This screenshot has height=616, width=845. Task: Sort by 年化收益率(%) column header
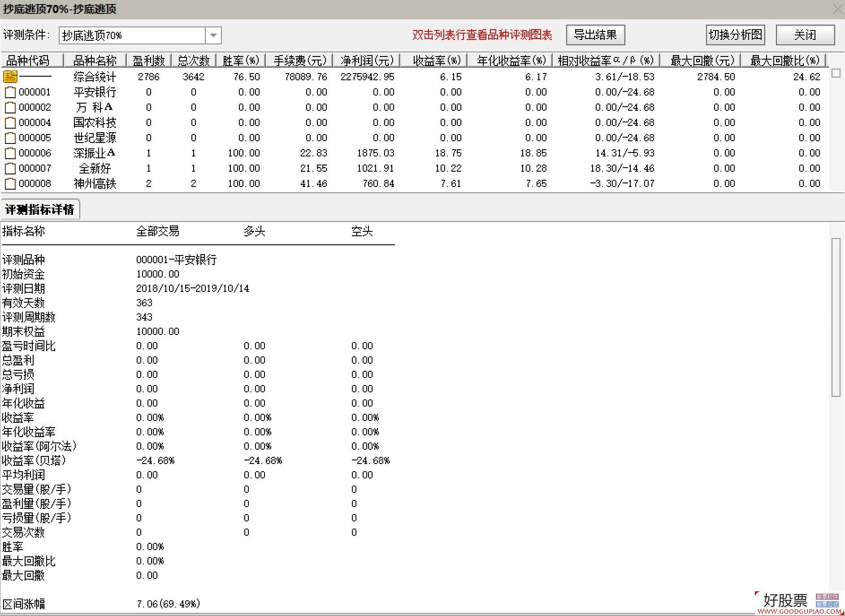510,61
